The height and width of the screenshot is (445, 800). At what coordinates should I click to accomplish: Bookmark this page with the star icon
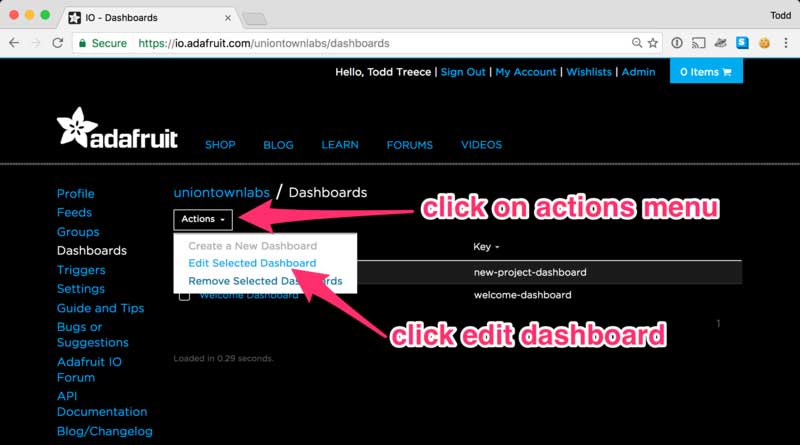click(653, 43)
